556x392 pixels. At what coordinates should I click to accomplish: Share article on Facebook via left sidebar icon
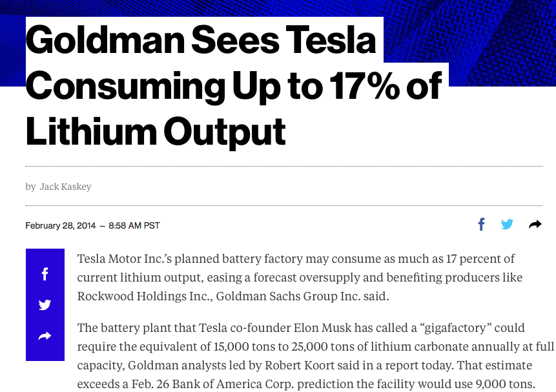click(45, 274)
